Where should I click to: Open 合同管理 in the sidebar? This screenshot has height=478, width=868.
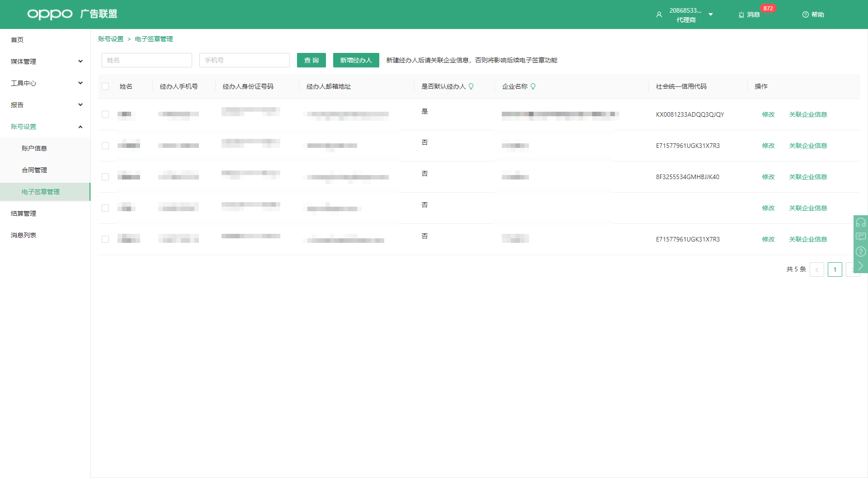coord(34,170)
